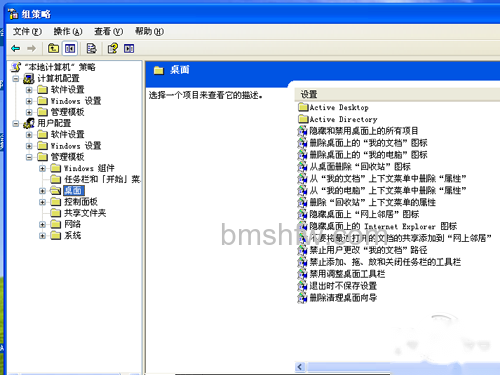The height and width of the screenshot is (375, 500).
Task: Open the 文件(F) menu
Action: tap(27, 31)
